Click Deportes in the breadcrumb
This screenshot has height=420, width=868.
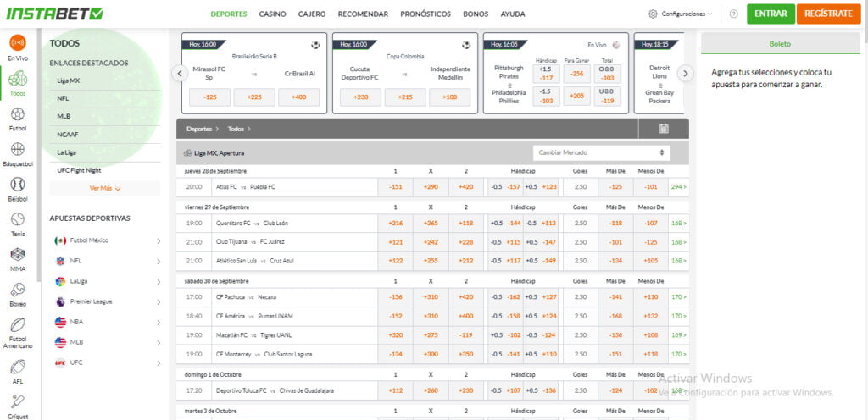pyautogui.click(x=198, y=129)
